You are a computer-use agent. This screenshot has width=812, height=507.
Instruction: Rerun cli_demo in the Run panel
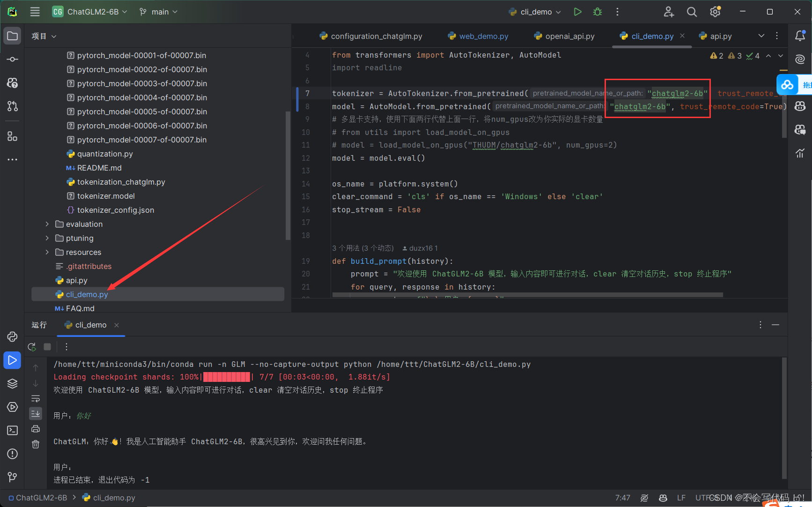click(x=32, y=347)
